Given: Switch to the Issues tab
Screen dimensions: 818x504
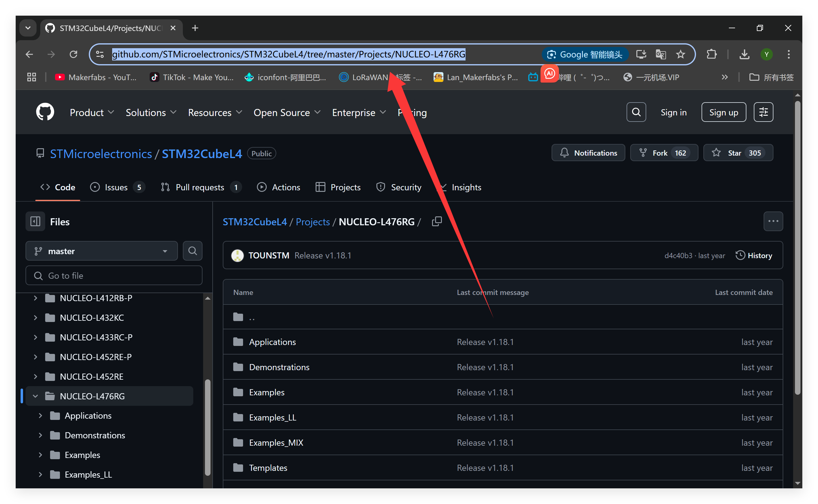Looking at the screenshot, I should pos(116,187).
